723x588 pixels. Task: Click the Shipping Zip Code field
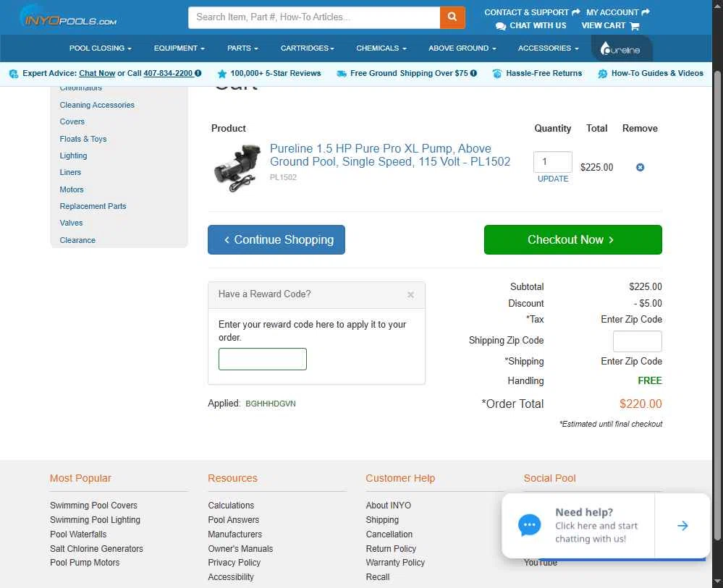click(637, 341)
